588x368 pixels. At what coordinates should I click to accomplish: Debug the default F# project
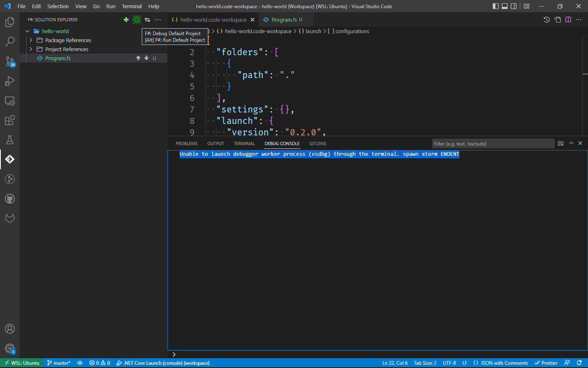coord(137,20)
